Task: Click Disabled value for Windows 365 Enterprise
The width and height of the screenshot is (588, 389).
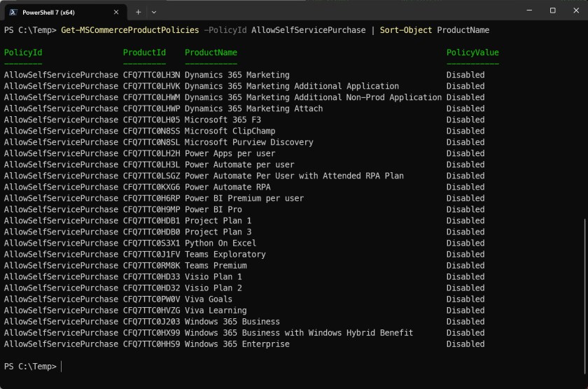Action: click(x=465, y=344)
